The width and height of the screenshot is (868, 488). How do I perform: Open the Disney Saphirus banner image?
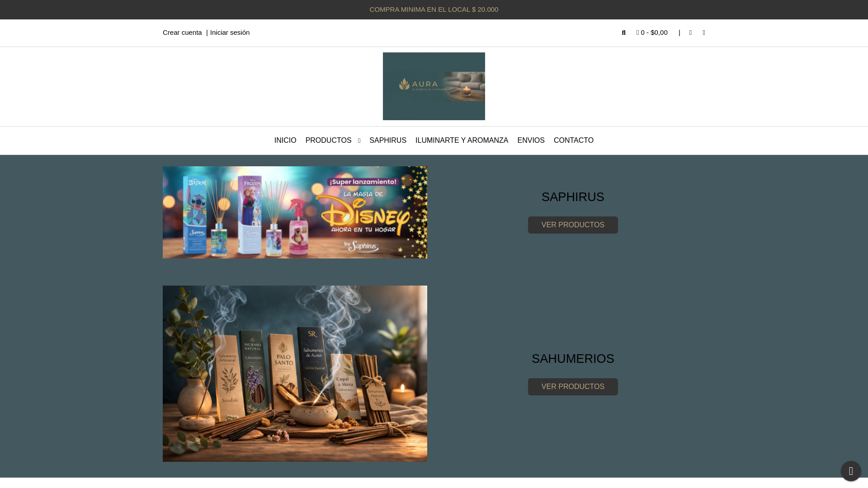295,212
